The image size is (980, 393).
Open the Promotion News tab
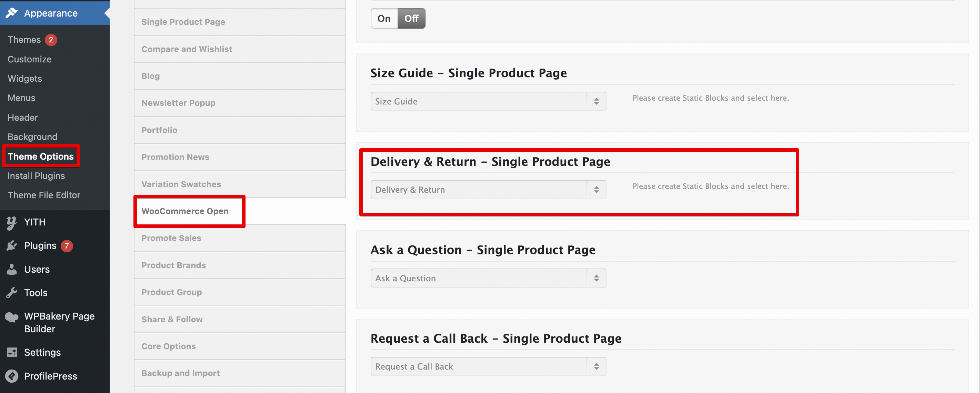click(x=240, y=157)
